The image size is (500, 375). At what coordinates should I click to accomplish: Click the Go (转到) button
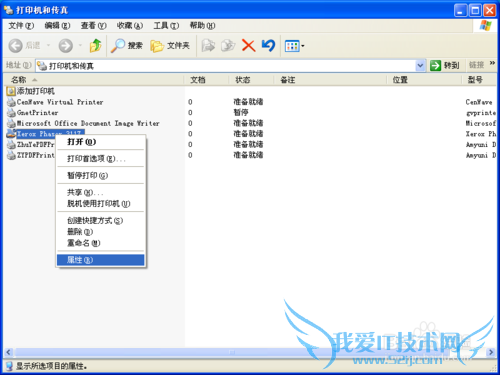[445, 65]
